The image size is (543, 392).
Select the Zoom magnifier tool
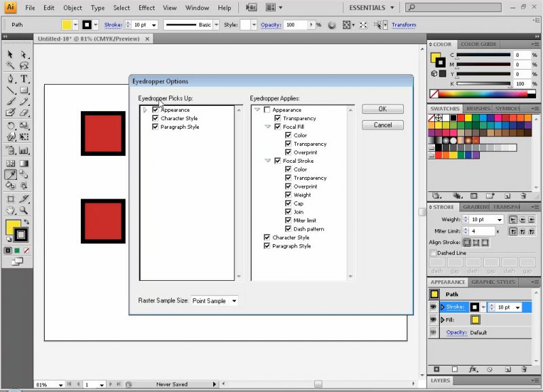(x=24, y=210)
